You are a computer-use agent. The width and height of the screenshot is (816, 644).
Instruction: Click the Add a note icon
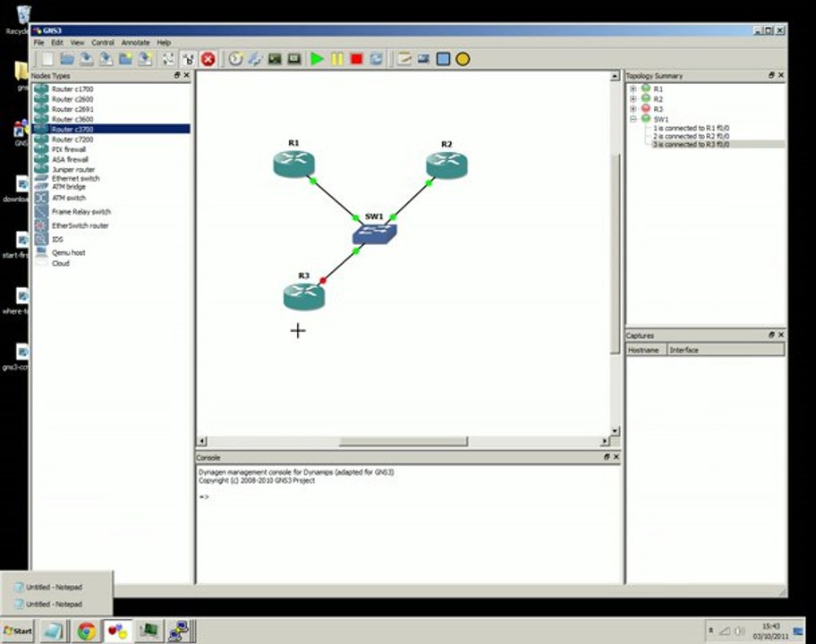[x=404, y=59]
